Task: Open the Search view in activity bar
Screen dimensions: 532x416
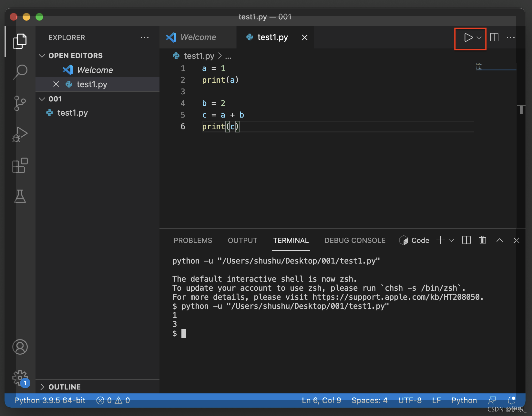Action: (x=20, y=72)
